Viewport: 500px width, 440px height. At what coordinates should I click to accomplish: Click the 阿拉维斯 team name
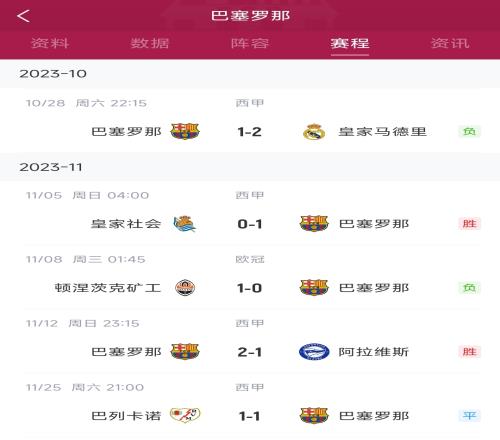(x=374, y=352)
